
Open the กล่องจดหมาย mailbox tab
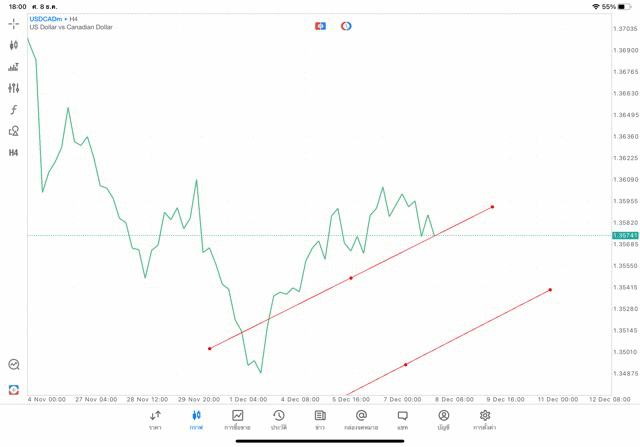[361, 420]
